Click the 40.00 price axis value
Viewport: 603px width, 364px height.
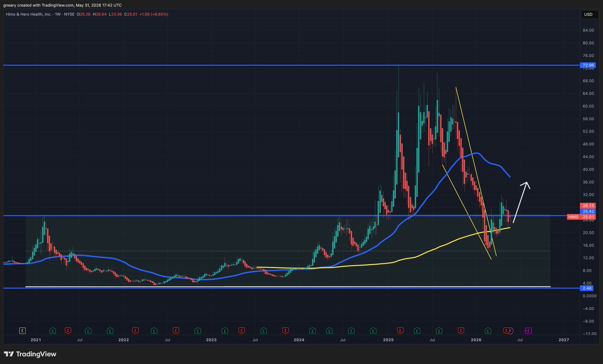pos(588,169)
